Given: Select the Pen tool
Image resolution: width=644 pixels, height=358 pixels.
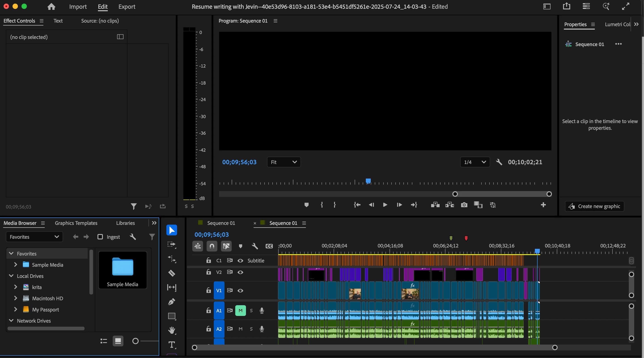Looking at the screenshot, I should tap(172, 302).
